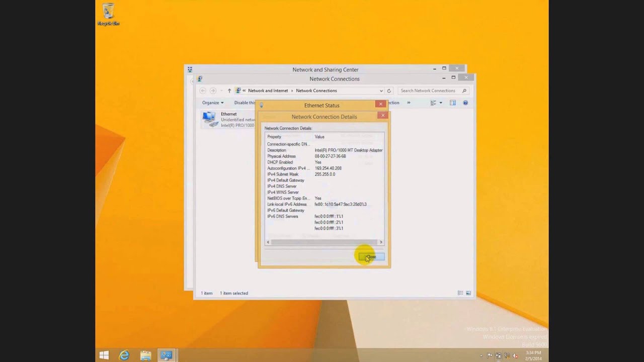644x362 pixels.
Task: Click Network Connections window title icon
Action: point(200,79)
